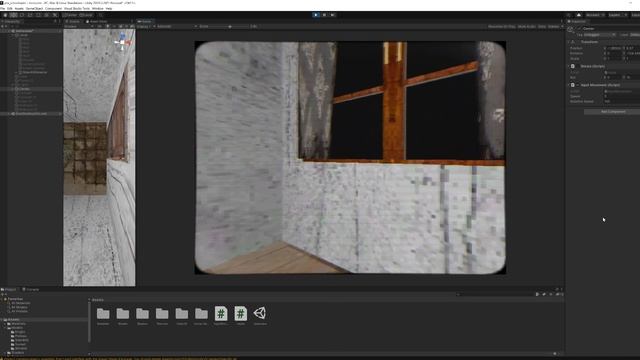Select the Hand tool in the toolbar
The image size is (640, 360).
(5, 15)
